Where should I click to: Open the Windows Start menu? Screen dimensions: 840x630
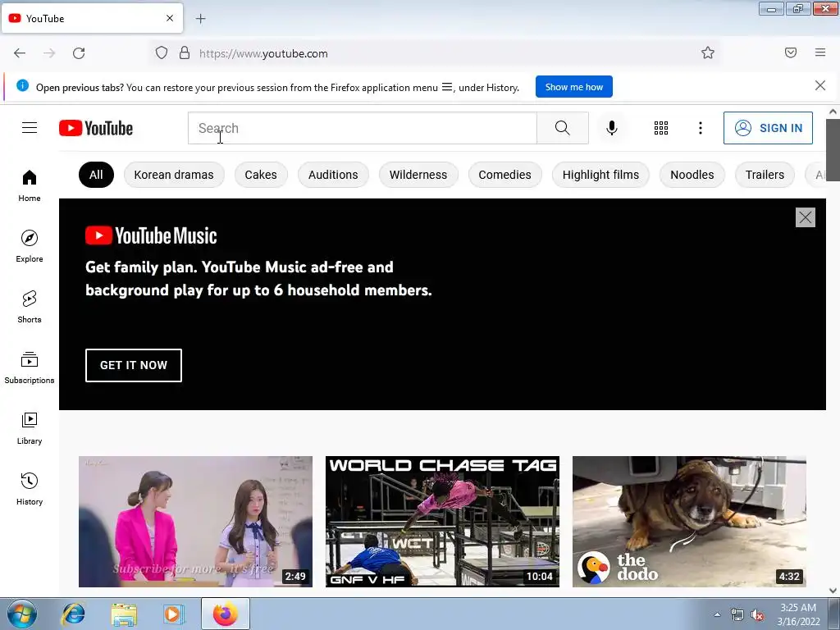[22, 614]
